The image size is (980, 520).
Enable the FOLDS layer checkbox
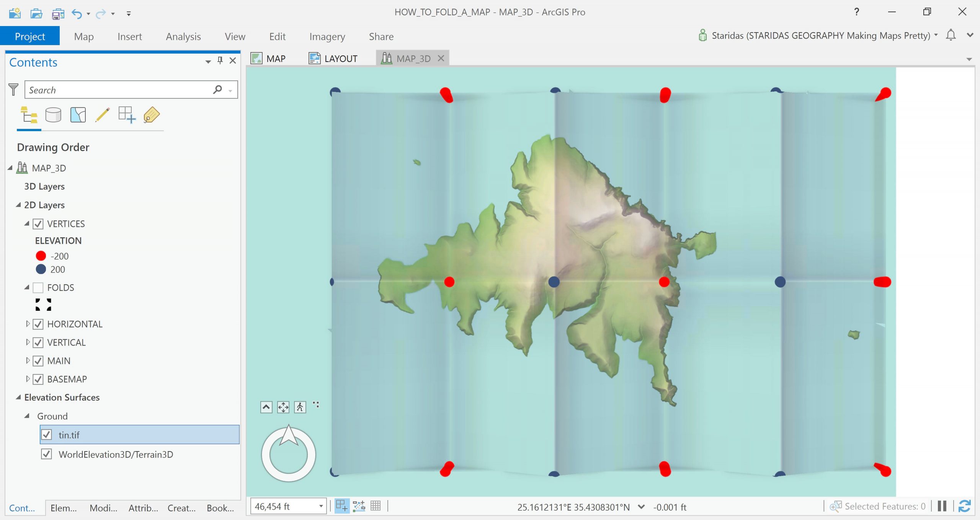tap(38, 287)
